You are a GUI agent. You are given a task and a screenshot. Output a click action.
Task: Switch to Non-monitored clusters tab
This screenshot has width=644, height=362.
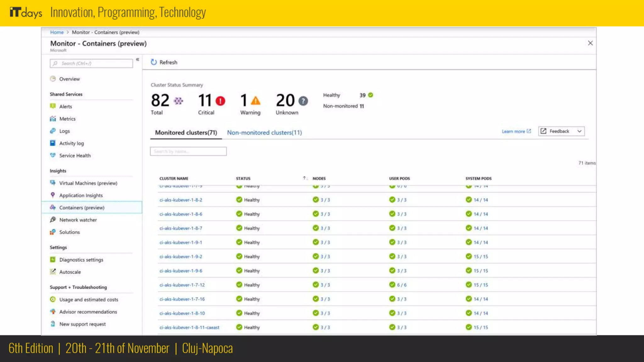click(x=264, y=133)
